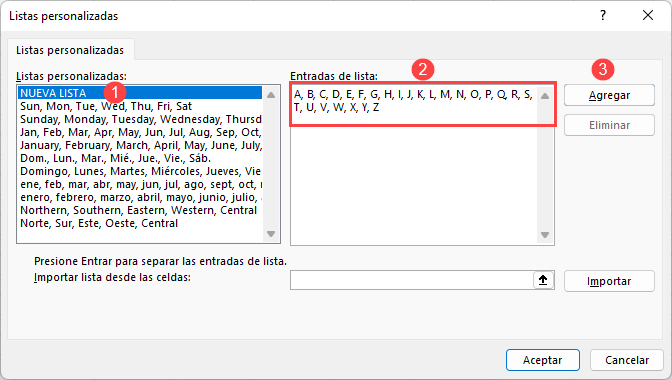
Task: Select the NUEVA LISTA entry
Action: point(140,93)
